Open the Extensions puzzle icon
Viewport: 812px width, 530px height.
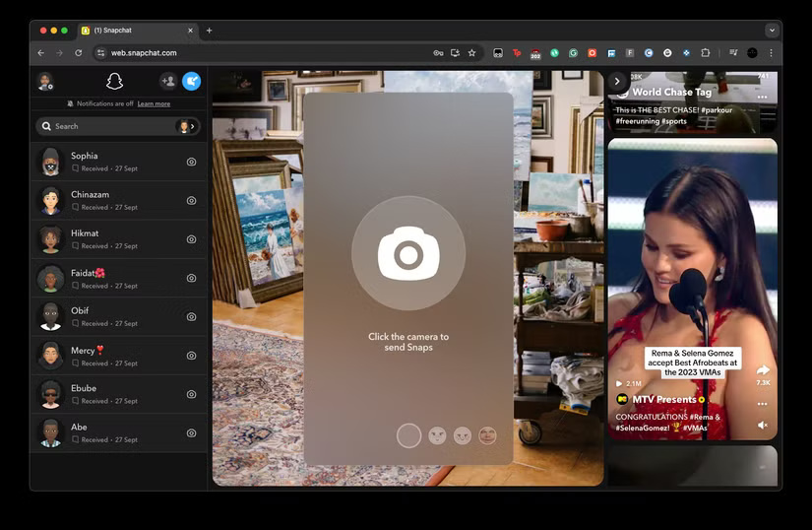coord(706,53)
